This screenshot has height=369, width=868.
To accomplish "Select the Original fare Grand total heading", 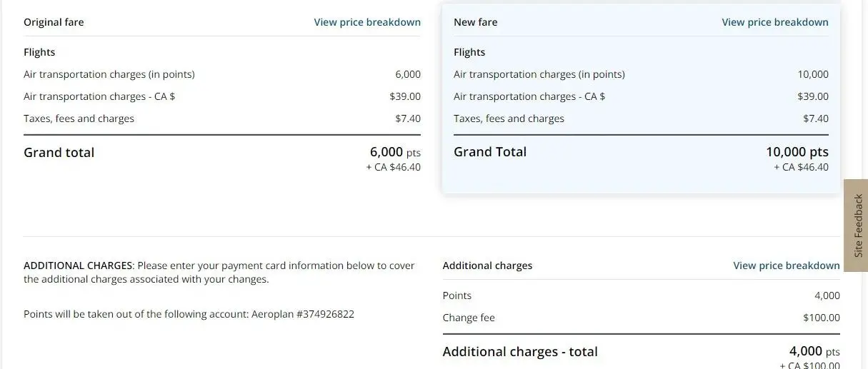I will [59, 152].
